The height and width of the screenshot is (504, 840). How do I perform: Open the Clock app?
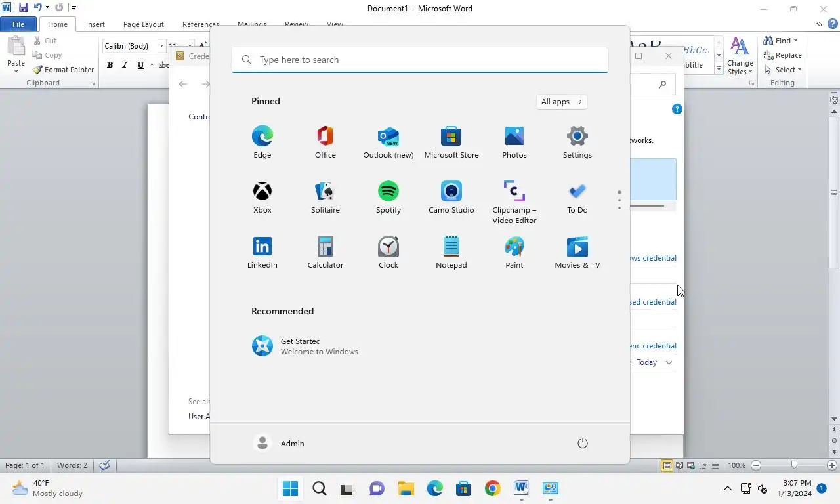388,253
